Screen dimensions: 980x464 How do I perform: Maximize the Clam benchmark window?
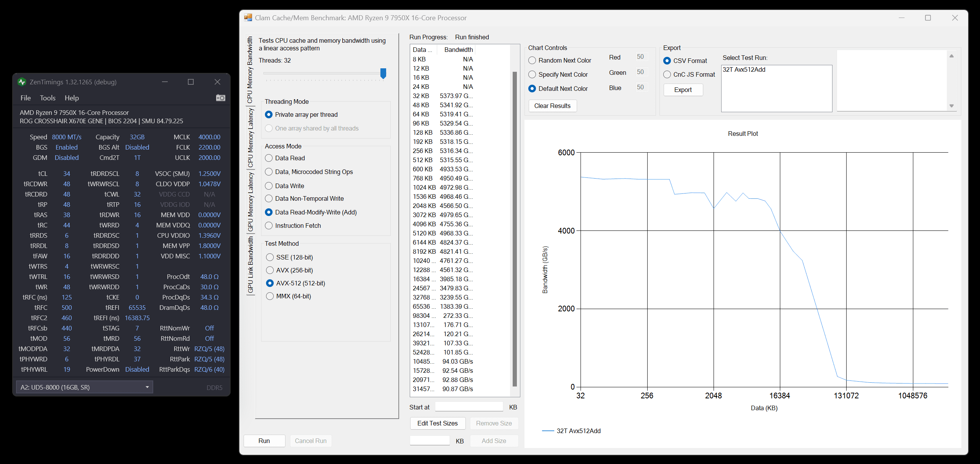coord(928,18)
